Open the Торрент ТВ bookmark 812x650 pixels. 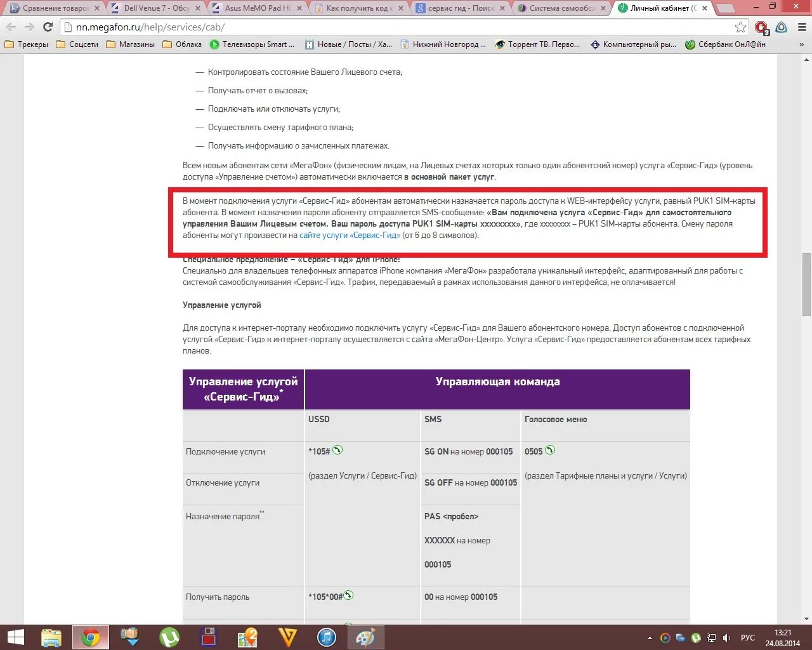pos(537,44)
